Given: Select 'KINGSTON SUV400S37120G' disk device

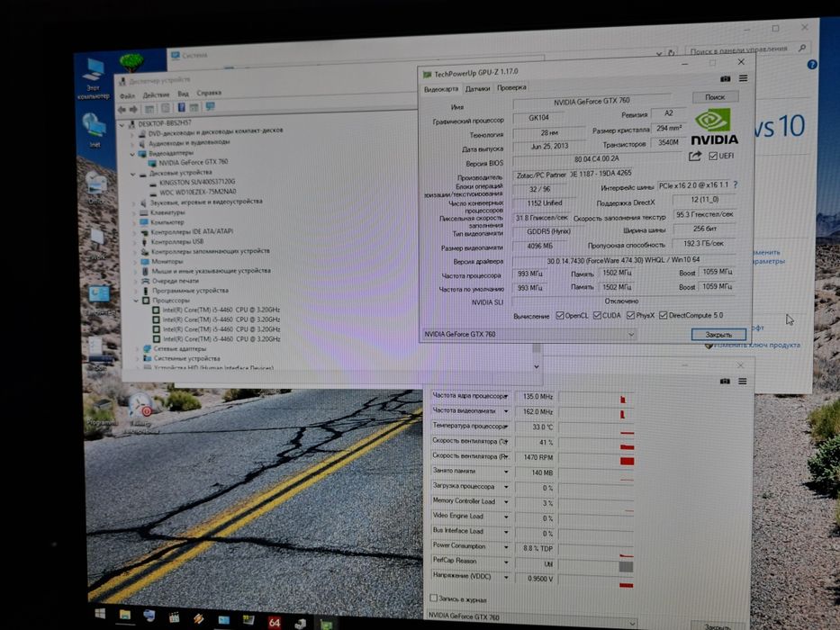Looking at the screenshot, I should click(x=198, y=182).
